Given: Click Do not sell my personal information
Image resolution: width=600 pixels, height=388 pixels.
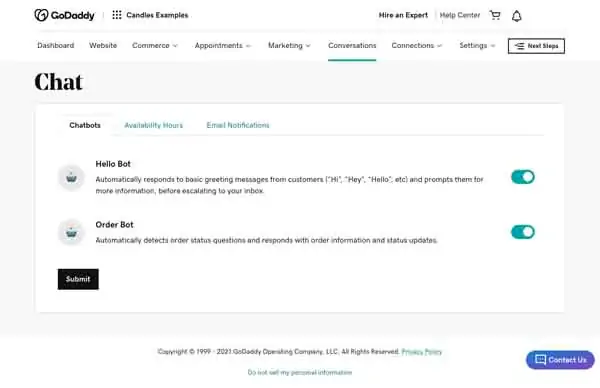Looking at the screenshot, I should pos(300,372).
